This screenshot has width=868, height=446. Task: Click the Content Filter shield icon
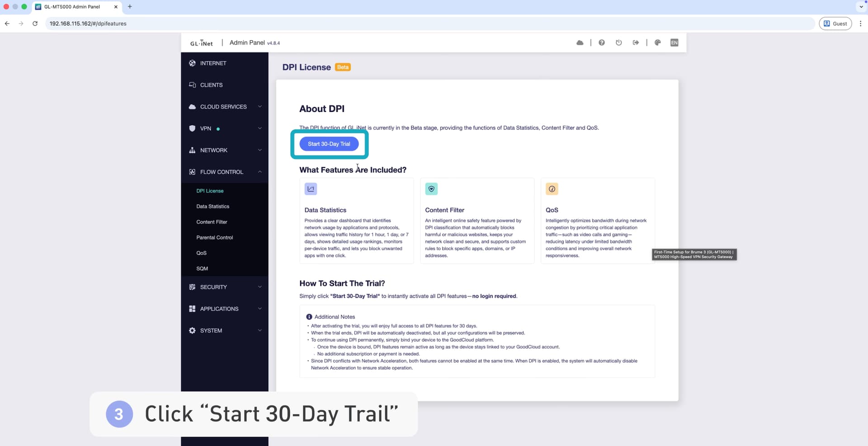(431, 189)
